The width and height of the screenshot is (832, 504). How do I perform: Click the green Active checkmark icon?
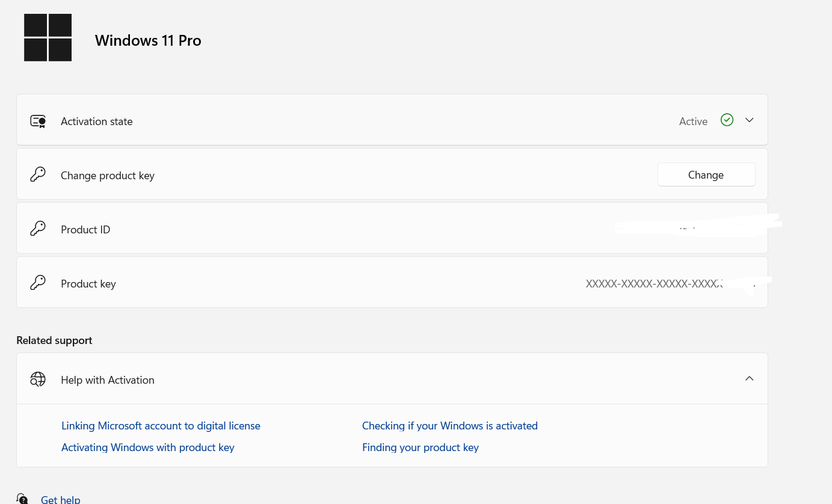(x=727, y=120)
